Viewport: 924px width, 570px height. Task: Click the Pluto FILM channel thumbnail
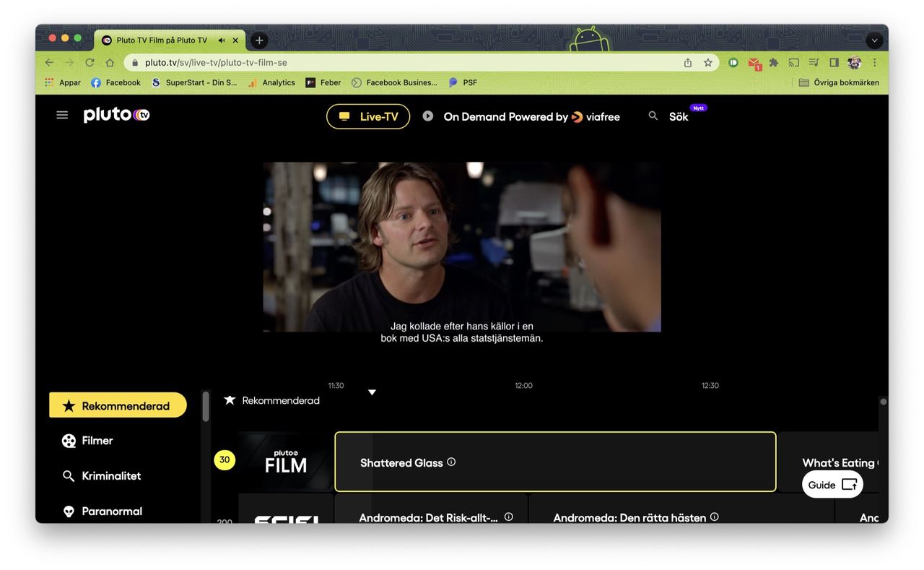pos(285,462)
